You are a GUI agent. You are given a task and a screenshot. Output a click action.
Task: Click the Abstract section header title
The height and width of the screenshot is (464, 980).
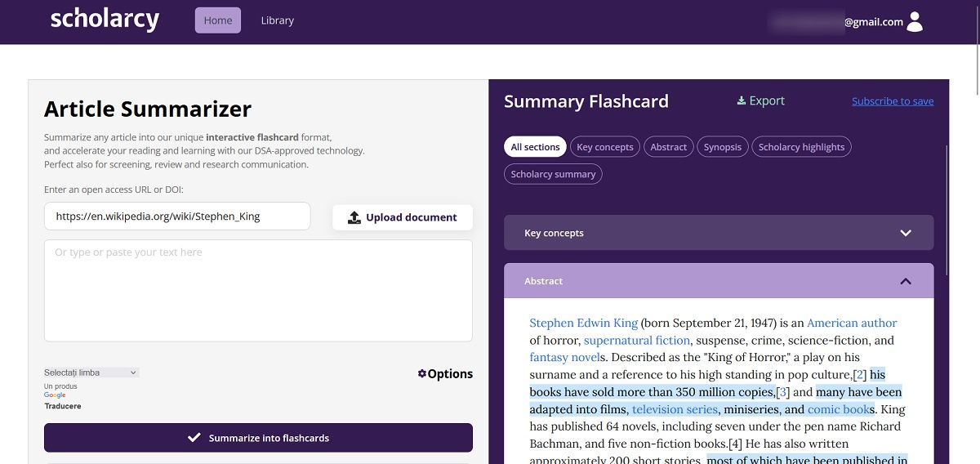pos(543,281)
